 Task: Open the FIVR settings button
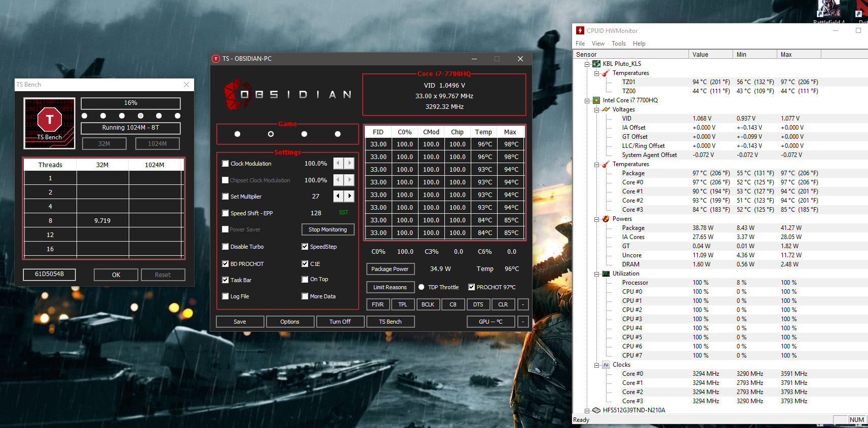[378, 304]
